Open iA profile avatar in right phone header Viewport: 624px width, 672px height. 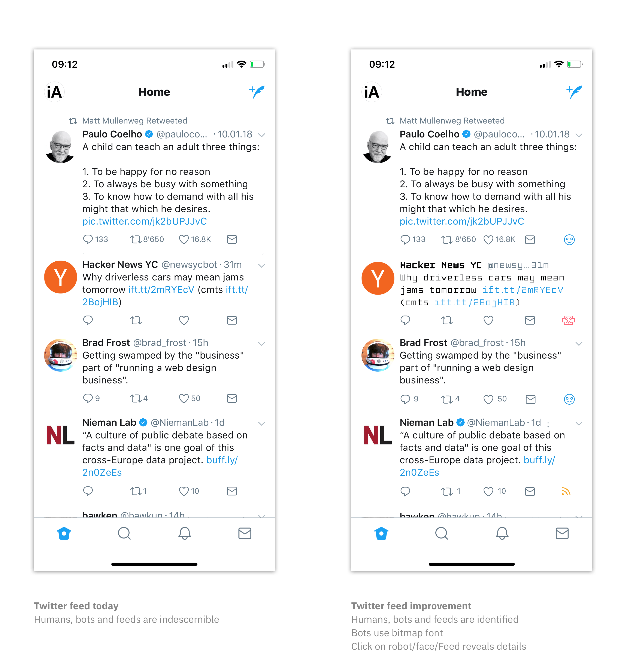pos(372,92)
